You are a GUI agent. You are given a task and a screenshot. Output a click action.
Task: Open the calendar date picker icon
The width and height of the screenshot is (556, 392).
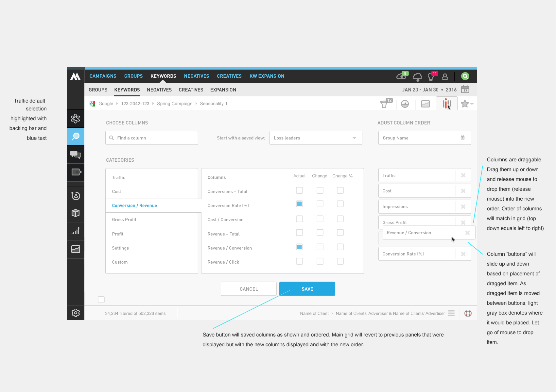click(x=465, y=90)
